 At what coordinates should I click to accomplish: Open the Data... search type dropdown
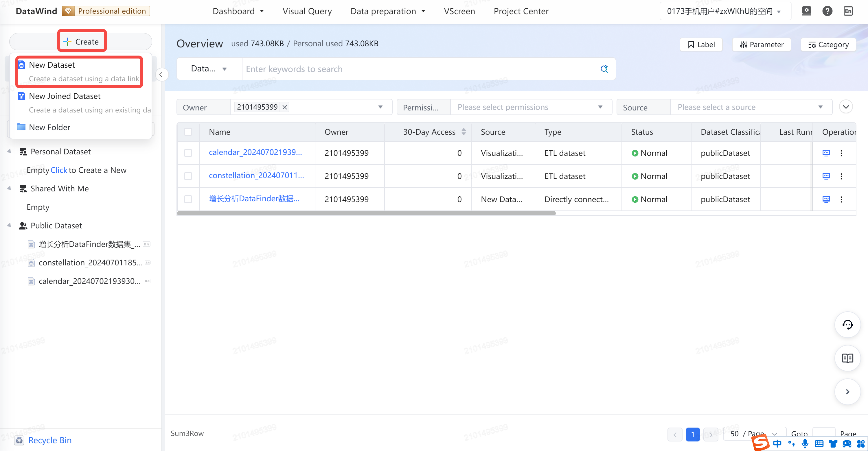click(209, 69)
